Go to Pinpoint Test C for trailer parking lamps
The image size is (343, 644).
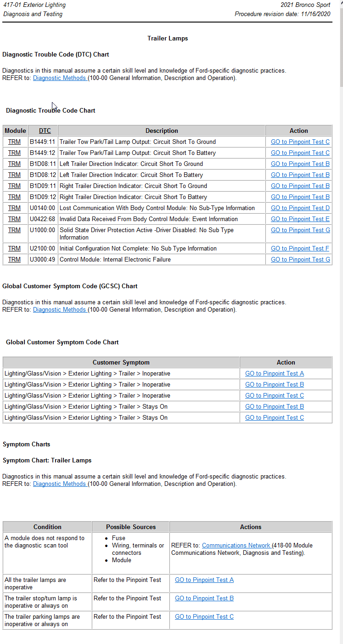click(204, 617)
